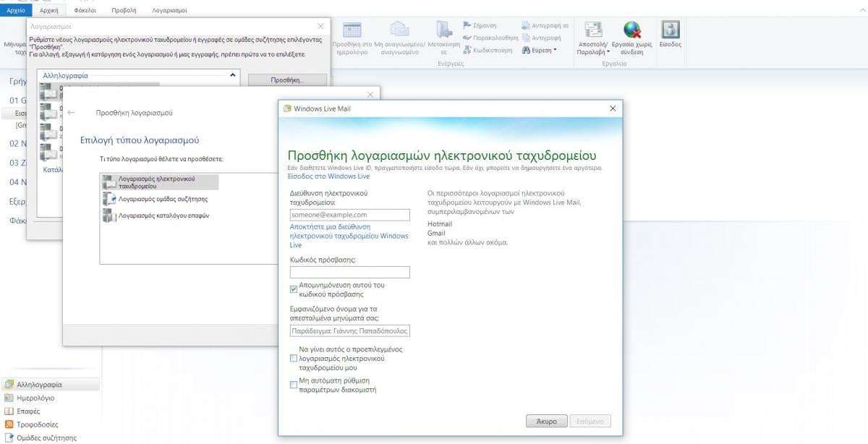
Task: Open the Ημερολόγιο navigation shortcut
Action: pyautogui.click(x=30, y=398)
